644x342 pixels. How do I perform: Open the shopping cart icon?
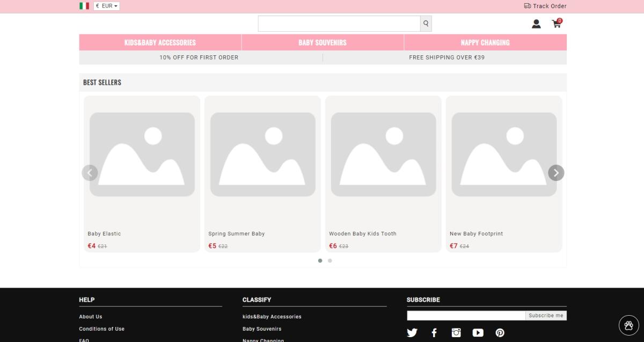(x=557, y=24)
